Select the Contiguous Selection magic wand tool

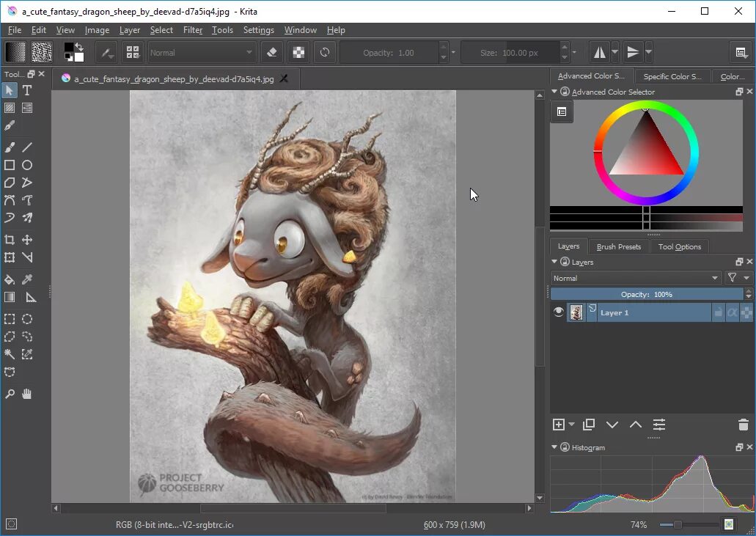point(9,355)
